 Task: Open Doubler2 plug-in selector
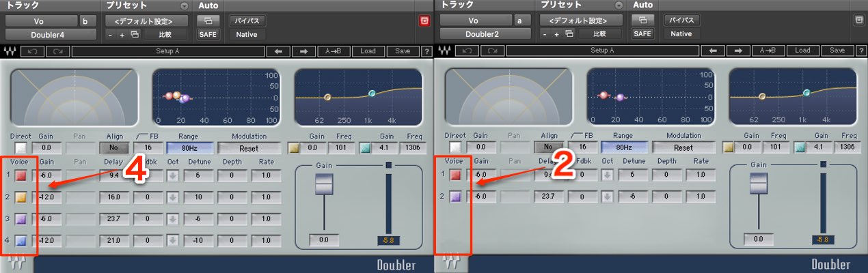485,34
